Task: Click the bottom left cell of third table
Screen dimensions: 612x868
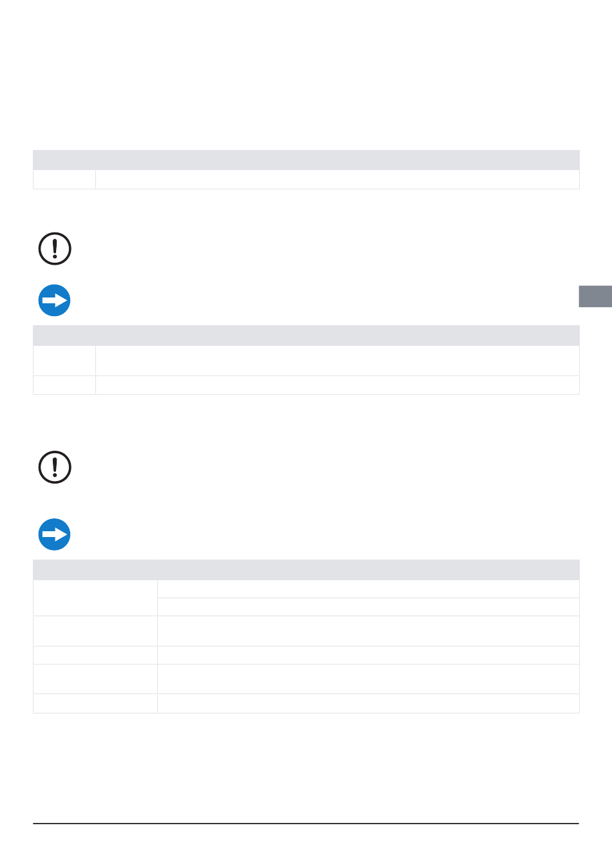Action: point(95,703)
